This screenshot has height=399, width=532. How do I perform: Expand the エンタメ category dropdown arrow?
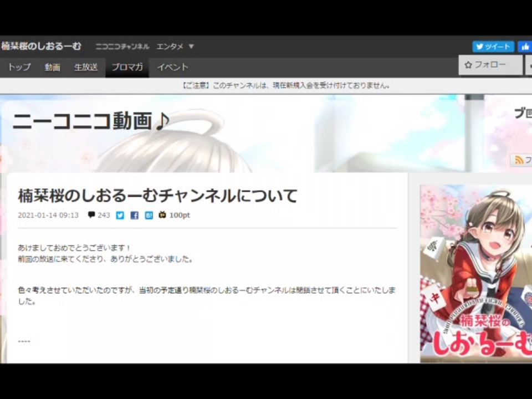191,46
